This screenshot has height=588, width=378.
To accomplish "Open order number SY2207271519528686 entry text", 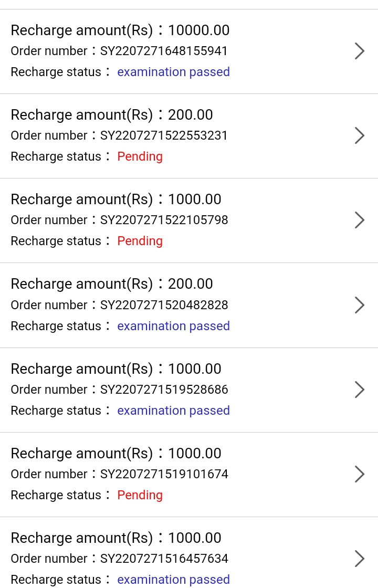I will 164,390.
